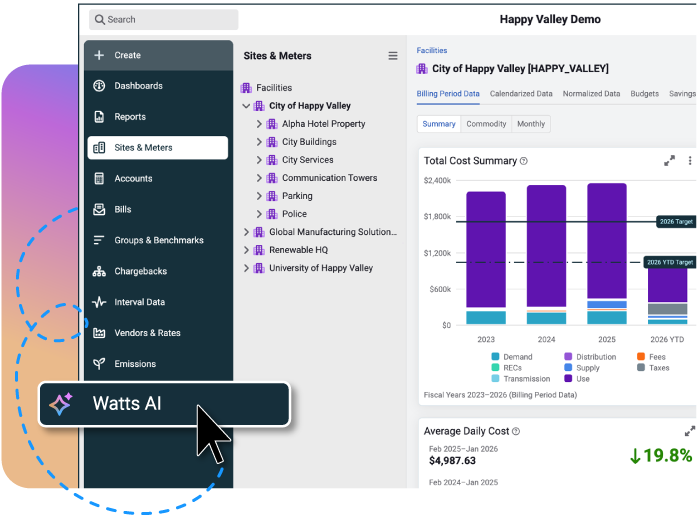Click building icon beside City of Happy Valley header
The height and width of the screenshot is (518, 700).
point(422,68)
